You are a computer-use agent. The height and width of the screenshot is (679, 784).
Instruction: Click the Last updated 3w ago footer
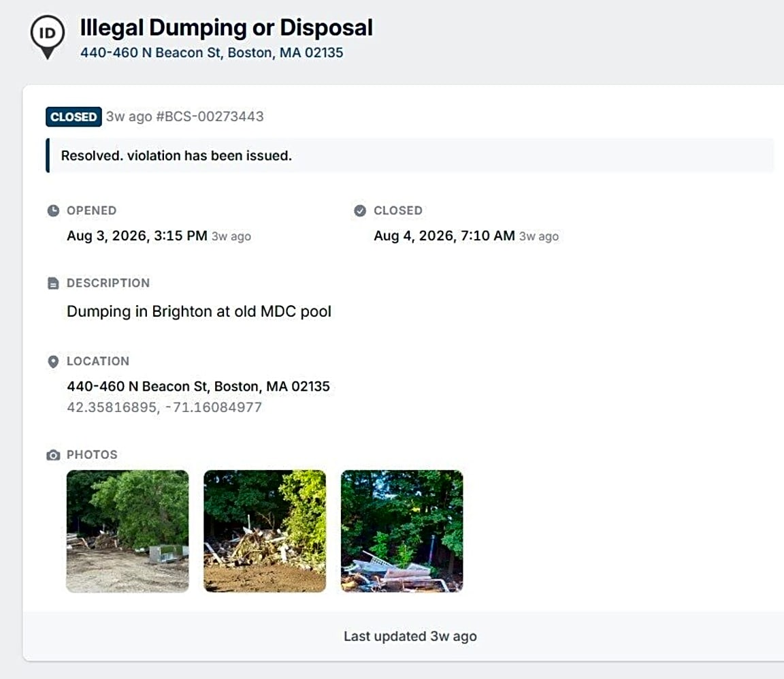[x=410, y=636]
